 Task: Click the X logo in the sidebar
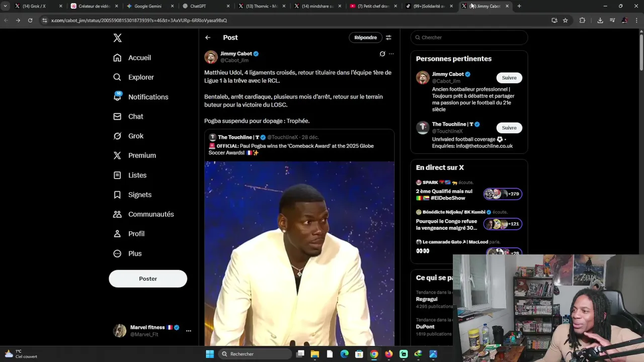coord(117,38)
